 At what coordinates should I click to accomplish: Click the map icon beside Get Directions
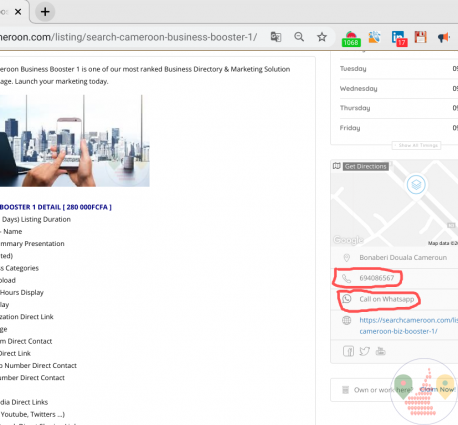[x=337, y=166]
